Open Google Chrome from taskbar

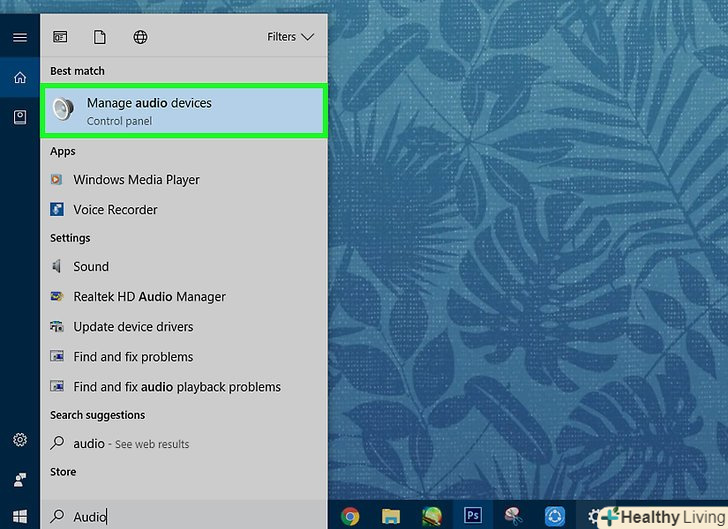point(350,516)
